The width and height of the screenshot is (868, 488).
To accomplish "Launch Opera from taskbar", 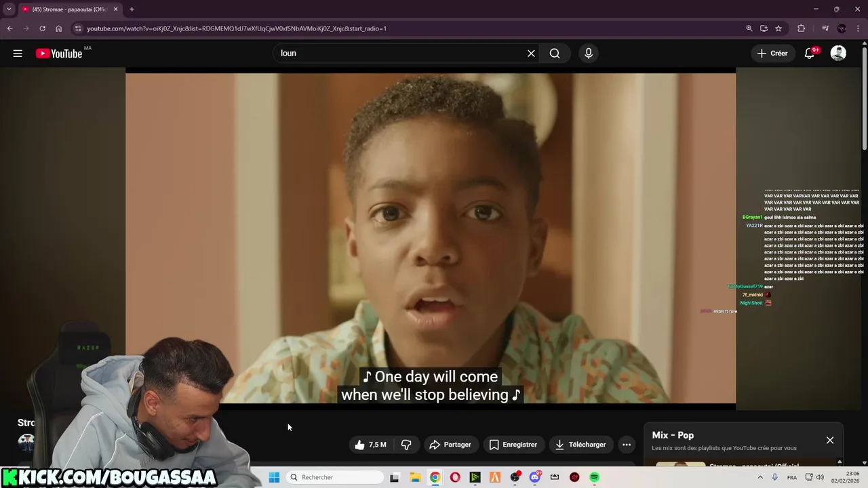I will [x=455, y=477].
